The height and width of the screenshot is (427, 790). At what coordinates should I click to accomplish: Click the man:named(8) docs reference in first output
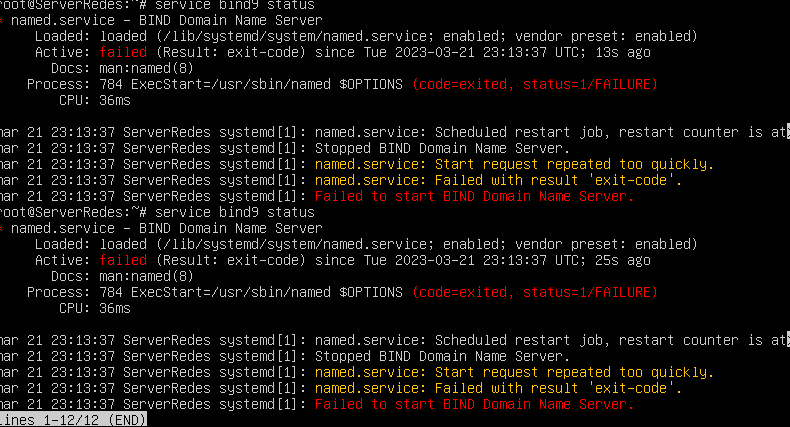coord(146,68)
